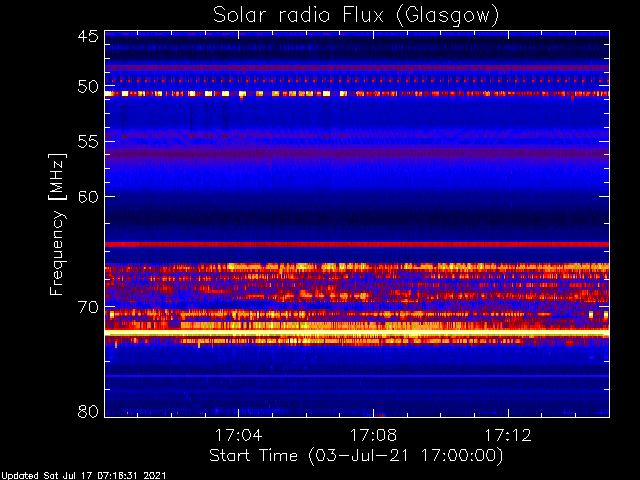Click the 80 frequency axis value
640x480 pixels.
88,411
